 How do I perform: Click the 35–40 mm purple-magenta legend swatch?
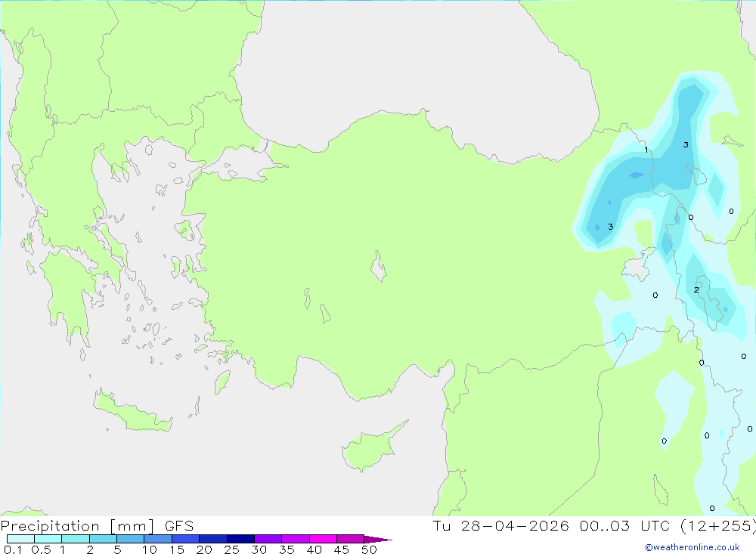click(296, 539)
